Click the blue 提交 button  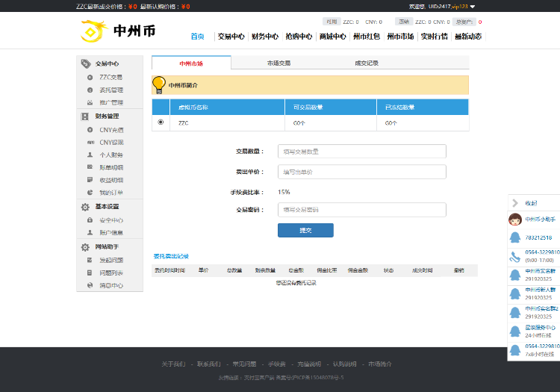tap(305, 230)
